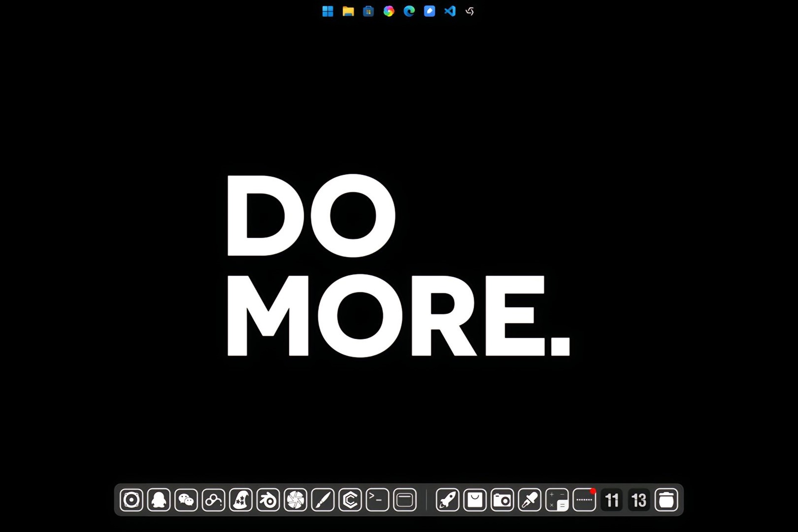Launch the wizard hat app in dock

(x=241, y=500)
